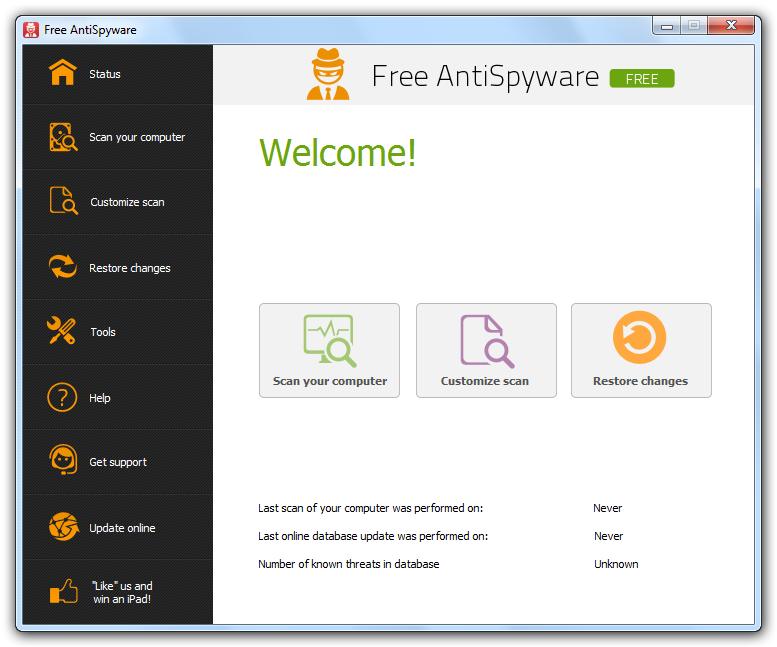
Task: Click the 'Unknown' threats count value
Action: point(616,564)
